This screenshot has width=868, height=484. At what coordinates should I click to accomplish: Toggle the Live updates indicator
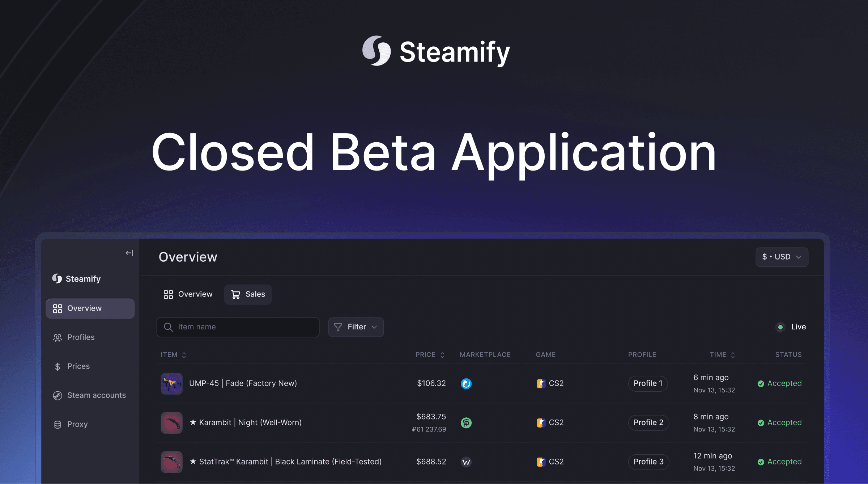click(780, 327)
